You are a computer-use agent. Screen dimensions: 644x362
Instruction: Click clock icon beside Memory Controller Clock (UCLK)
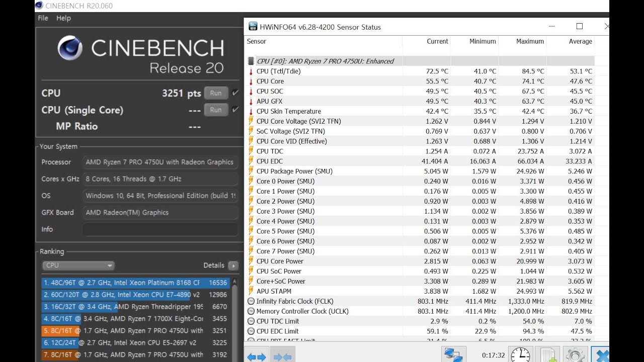[x=251, y=311]
